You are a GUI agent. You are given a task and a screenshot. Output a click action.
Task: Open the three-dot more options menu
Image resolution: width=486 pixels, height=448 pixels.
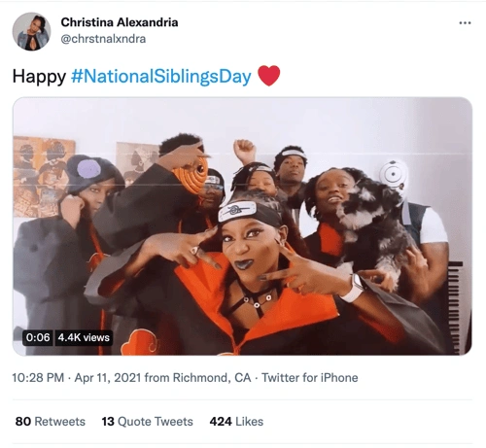click(465, 23)
